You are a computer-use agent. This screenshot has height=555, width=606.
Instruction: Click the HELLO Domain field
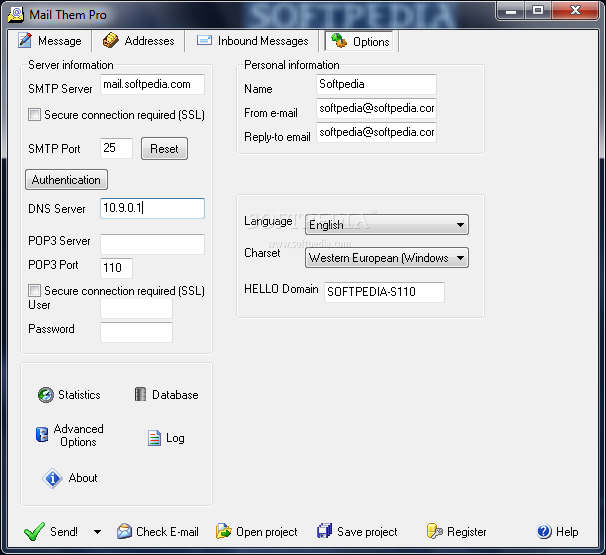(x=384, y=292)
